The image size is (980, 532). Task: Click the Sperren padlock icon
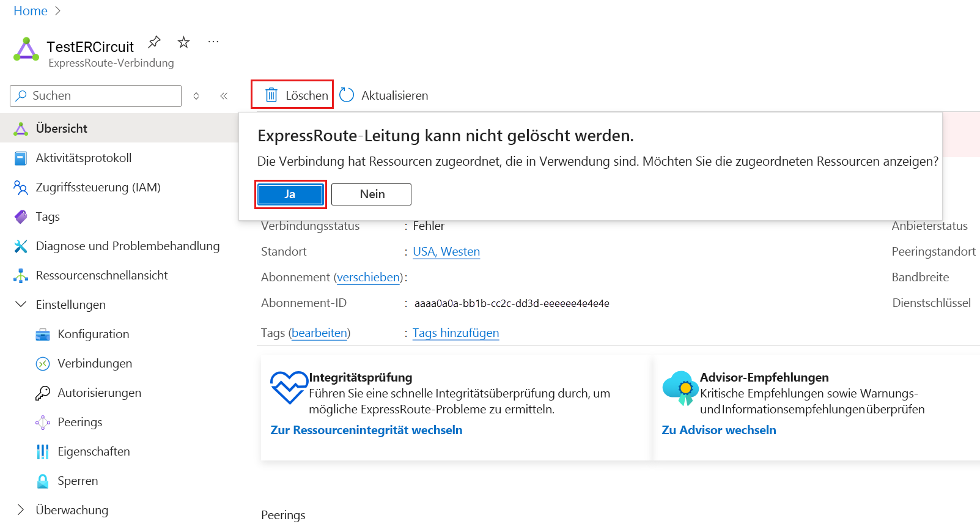click(x=43, y=481)
